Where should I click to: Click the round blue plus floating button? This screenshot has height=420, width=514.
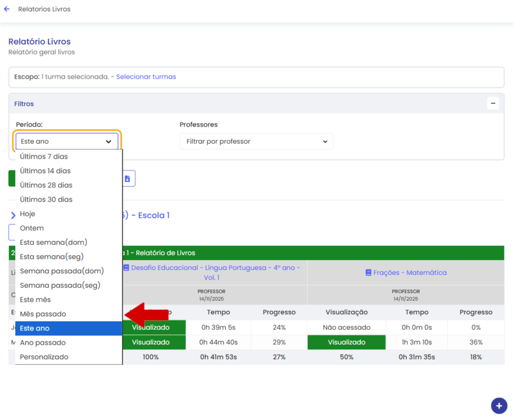tap(499, 406)
